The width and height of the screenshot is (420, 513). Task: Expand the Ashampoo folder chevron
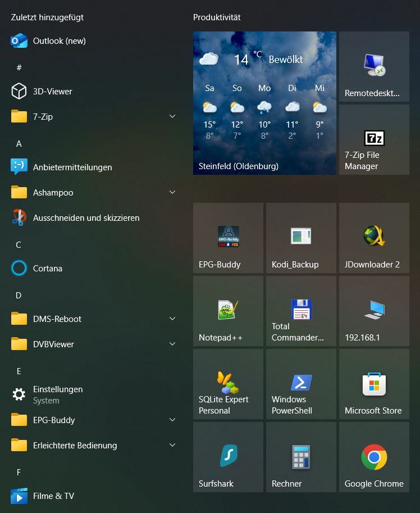(172, 192)
